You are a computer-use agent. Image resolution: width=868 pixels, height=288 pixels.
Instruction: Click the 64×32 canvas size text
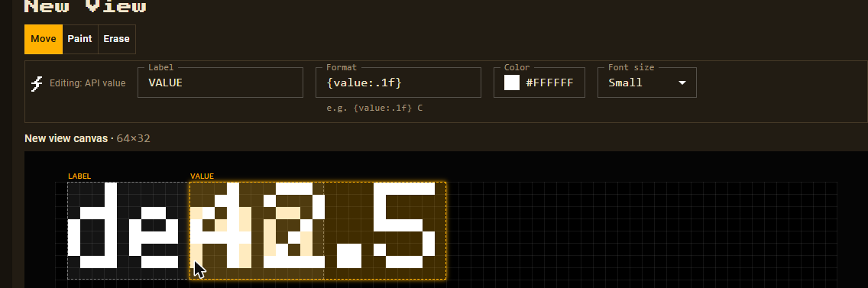coord(134,138)
